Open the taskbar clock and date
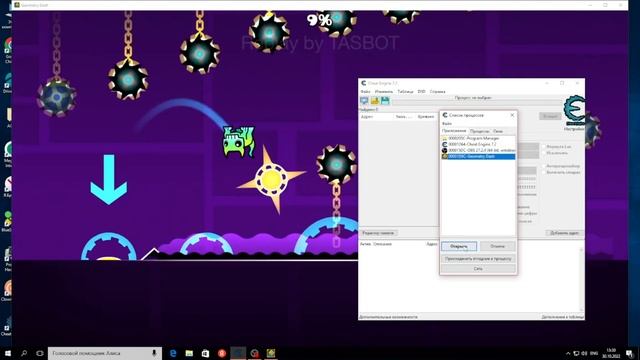Image resolution: width=640 pixels, height=360 pixels. tap(611, 353)
